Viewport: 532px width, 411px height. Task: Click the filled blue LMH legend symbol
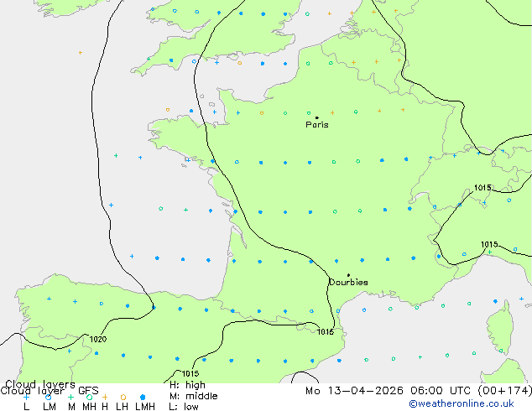143,397
